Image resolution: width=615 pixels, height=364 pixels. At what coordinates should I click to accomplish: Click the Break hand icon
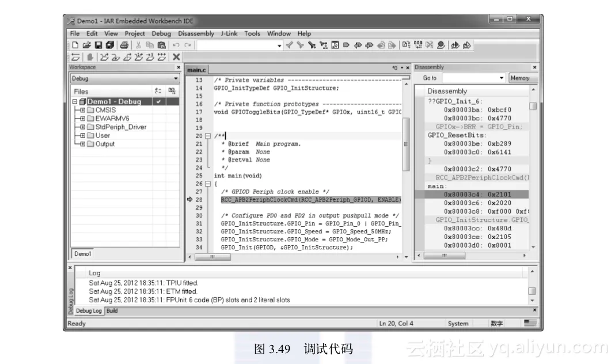point(90,57)
